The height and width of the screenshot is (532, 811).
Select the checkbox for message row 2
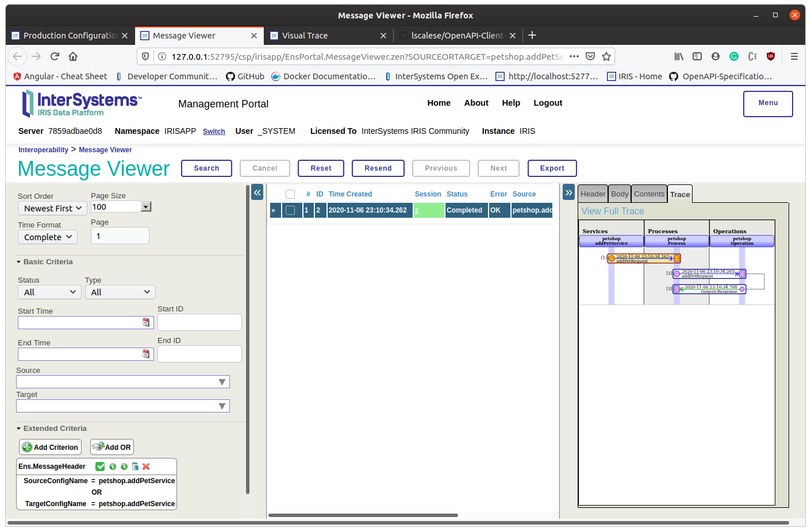[x=290, y=210]
